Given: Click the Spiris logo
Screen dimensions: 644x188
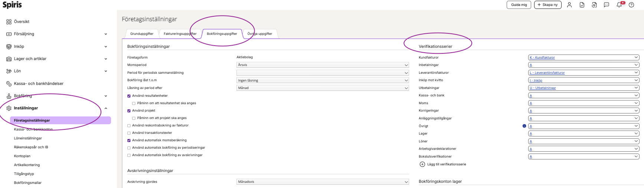Looking at the screenshot, I should 12,5.
